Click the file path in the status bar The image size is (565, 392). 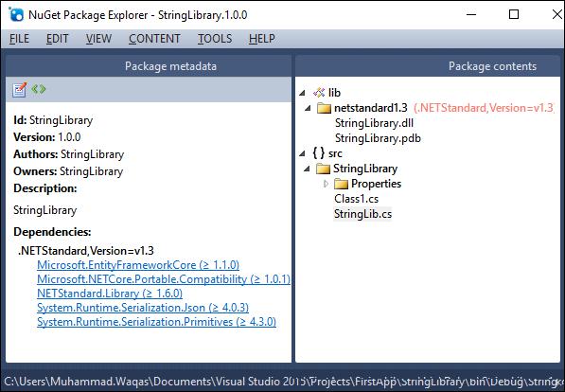pyautogui.click(x=284, y=382)
